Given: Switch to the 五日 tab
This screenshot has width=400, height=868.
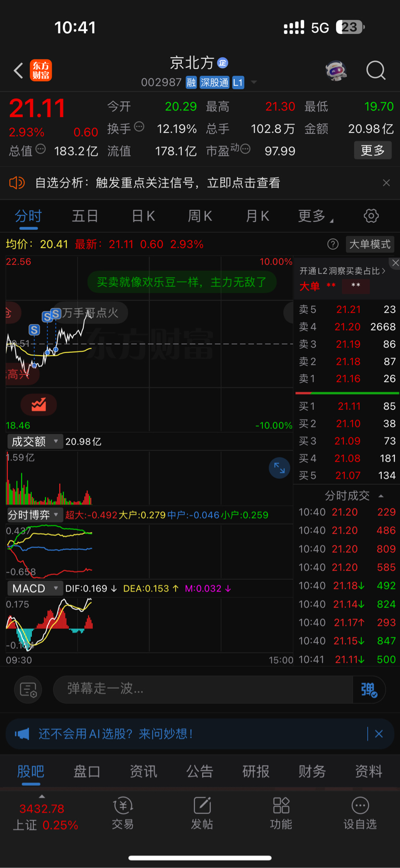Looking at the screenshot, I should tap(85, 216).
